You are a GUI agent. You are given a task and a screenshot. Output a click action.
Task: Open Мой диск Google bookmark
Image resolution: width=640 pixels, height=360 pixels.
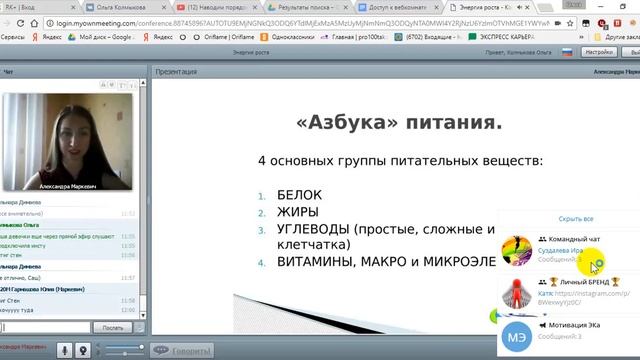101,37
